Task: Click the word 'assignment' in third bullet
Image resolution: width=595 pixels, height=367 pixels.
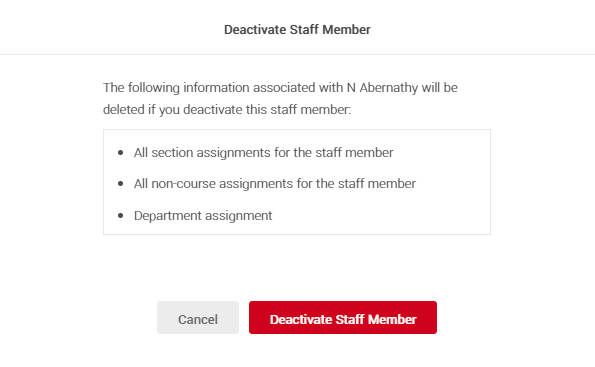Action: 239,216
